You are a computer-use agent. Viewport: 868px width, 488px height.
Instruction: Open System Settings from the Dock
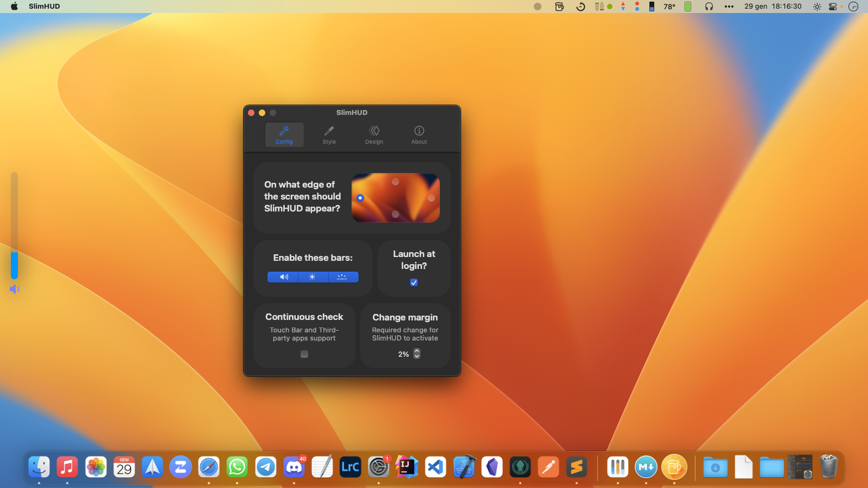point(379,467)
